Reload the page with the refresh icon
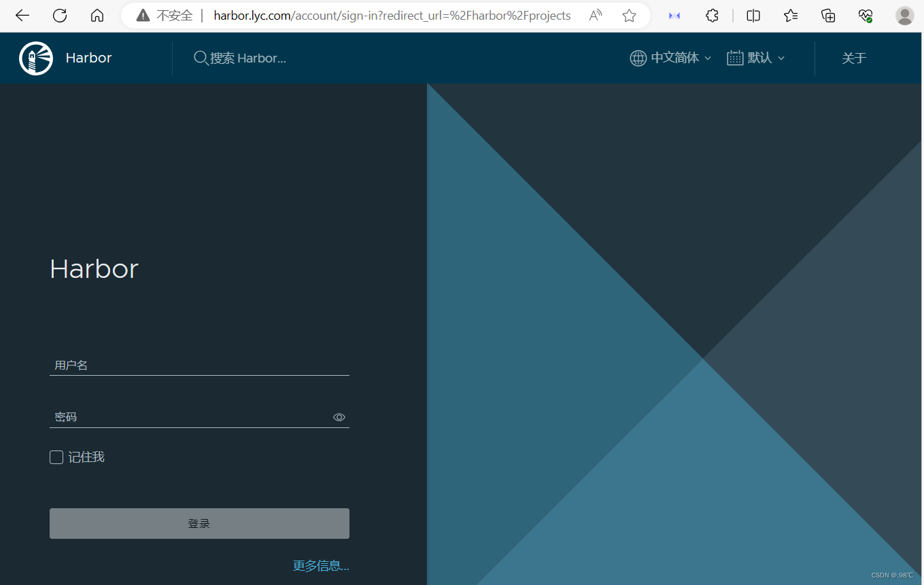Image resolution: width=924 pixels, height=585 pixels. point(60,16)
